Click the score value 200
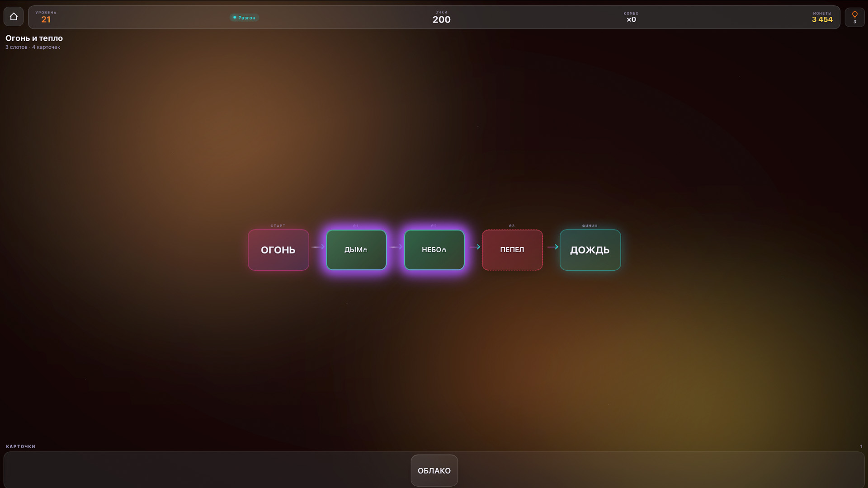868x488 pixels. [x=441, y=19]
